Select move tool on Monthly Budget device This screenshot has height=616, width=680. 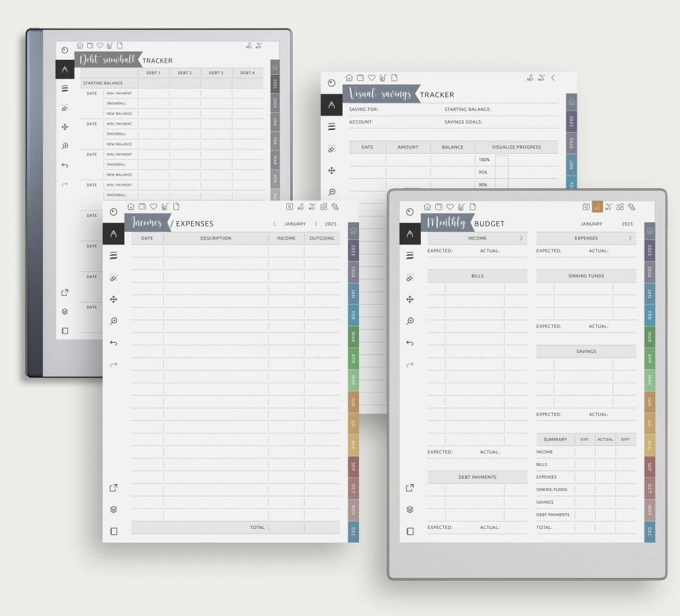click(x=410, y=299)
